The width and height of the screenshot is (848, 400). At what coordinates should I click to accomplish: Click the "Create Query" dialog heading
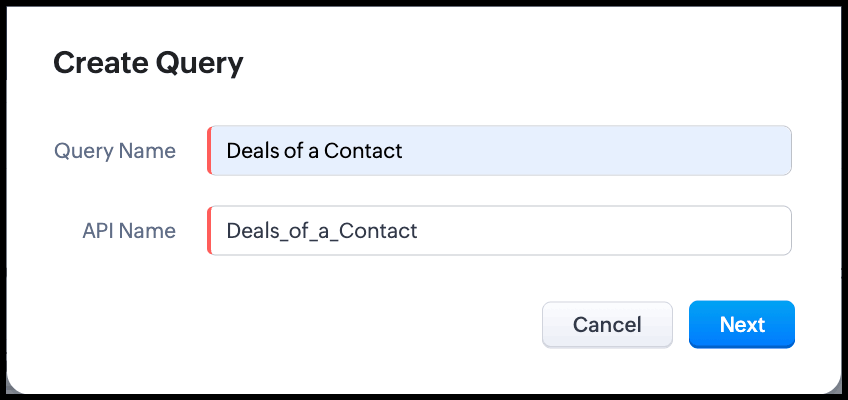148,64
